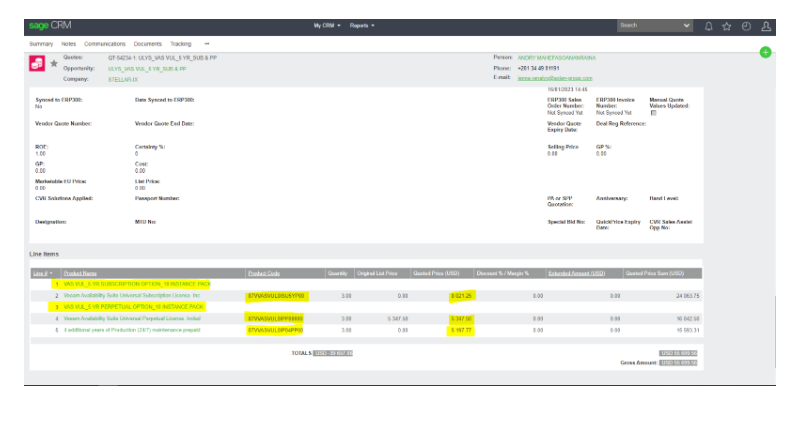
Task: Click the Line Items section heading
Action: [x=44, y=254]
